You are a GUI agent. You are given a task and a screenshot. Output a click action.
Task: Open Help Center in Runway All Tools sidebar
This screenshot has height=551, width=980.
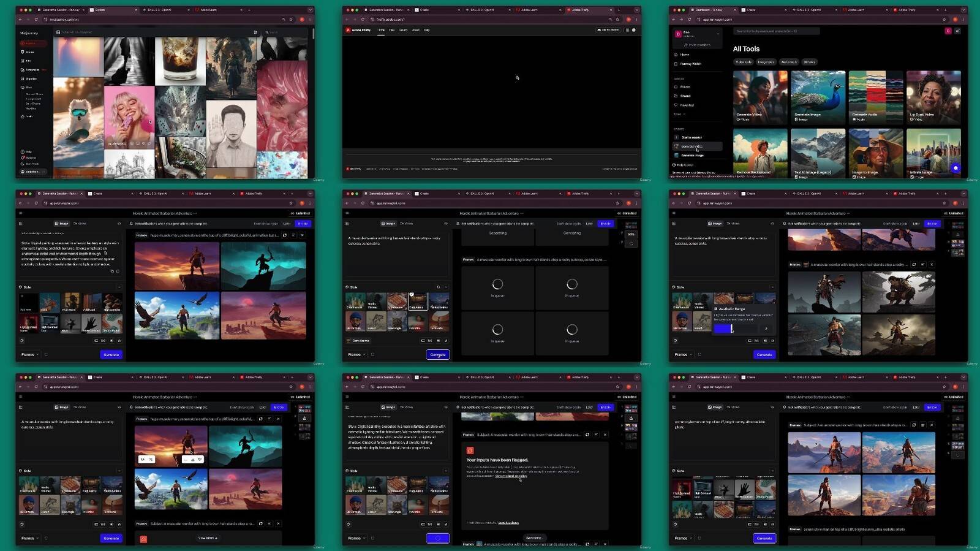(x=684, y=165)
